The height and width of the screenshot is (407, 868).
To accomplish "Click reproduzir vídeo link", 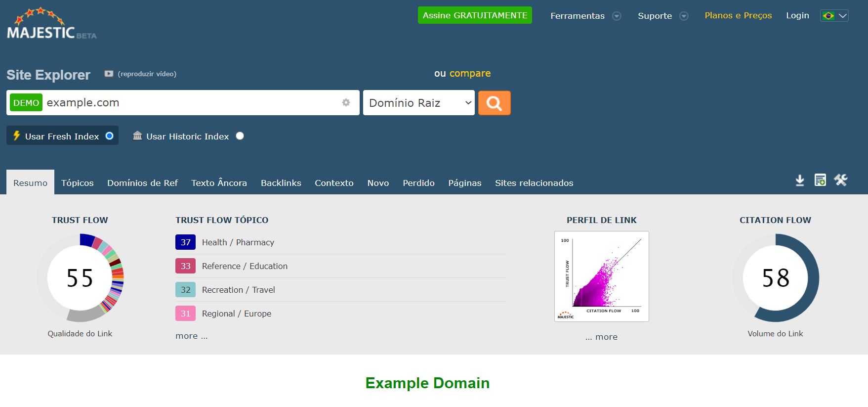I will point(147,74).
